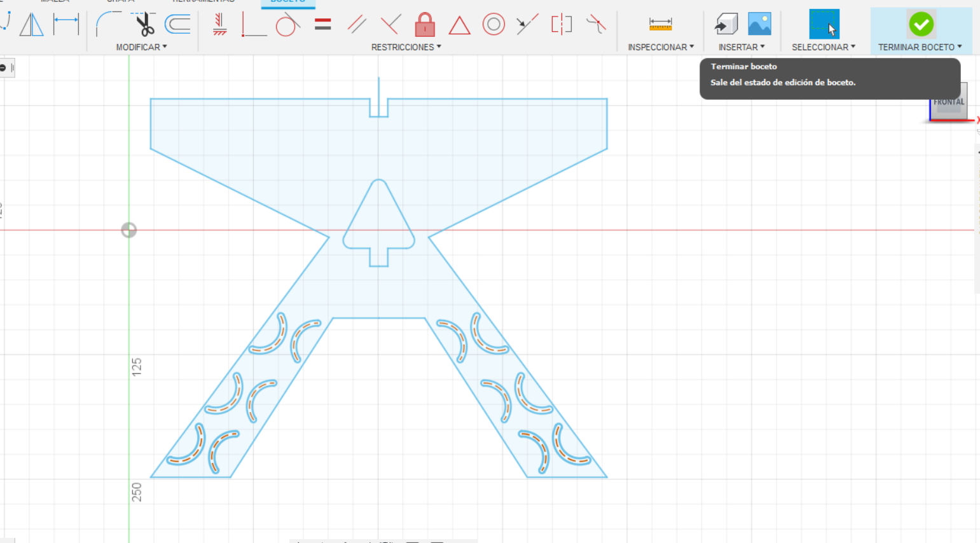Select the Offset curve tool

pos(177,24)
